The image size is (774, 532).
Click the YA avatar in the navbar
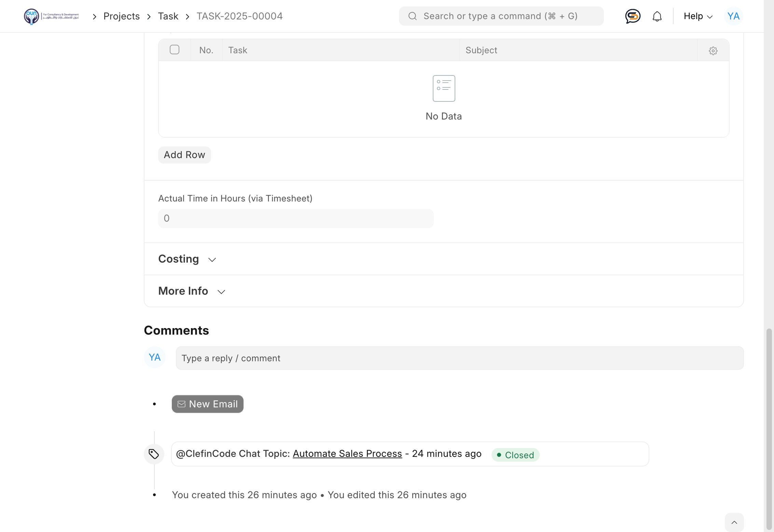[x=733, y=16]
